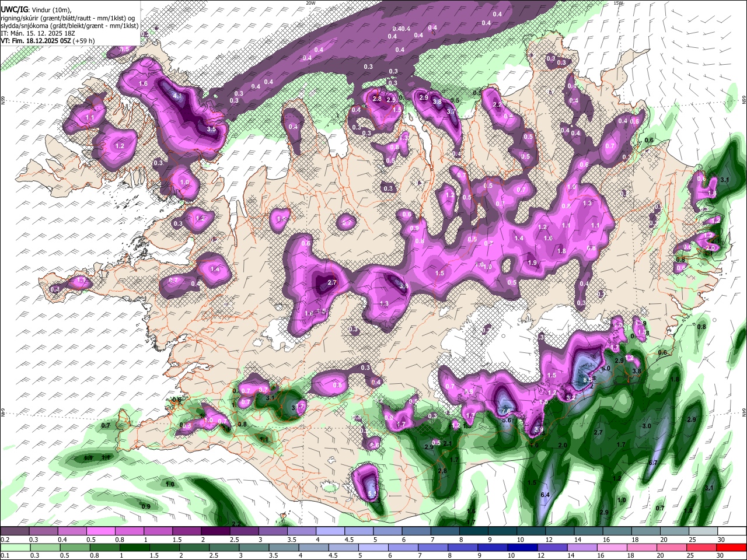Click the '3.0' rain value on the map

[x=647, y=426]
